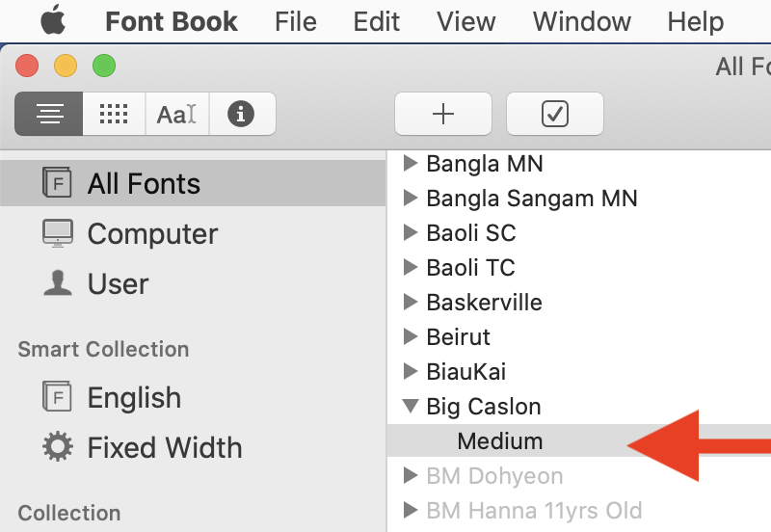Select the BM Hanna 11yrs Old name

pyautogui.click(x=534, y=511)
